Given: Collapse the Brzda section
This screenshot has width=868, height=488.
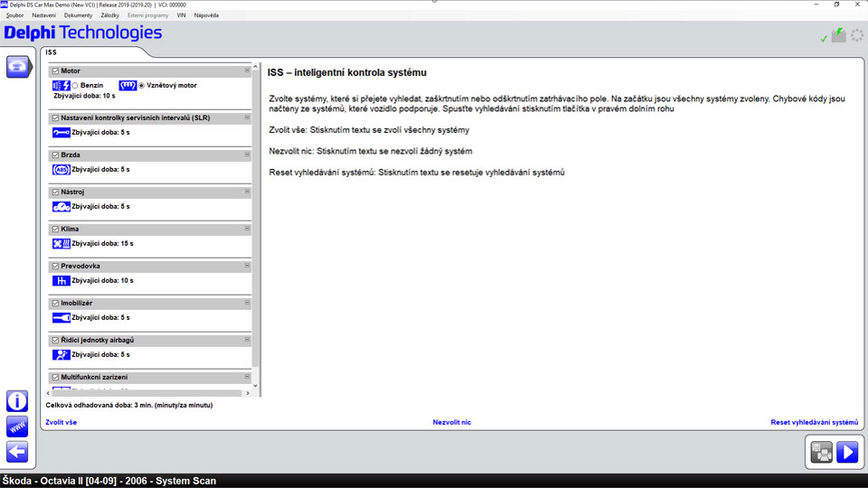Looking at the screenshot, I should click(247, 155).
